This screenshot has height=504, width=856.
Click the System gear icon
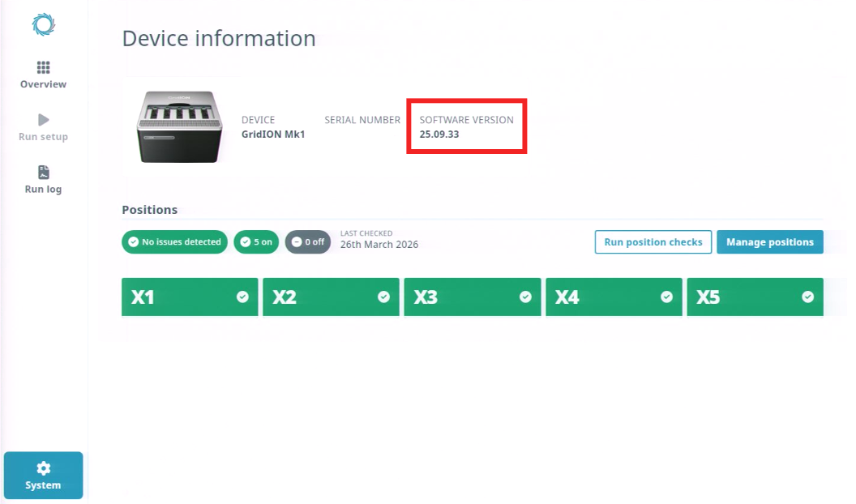click(x=44, y=468)
